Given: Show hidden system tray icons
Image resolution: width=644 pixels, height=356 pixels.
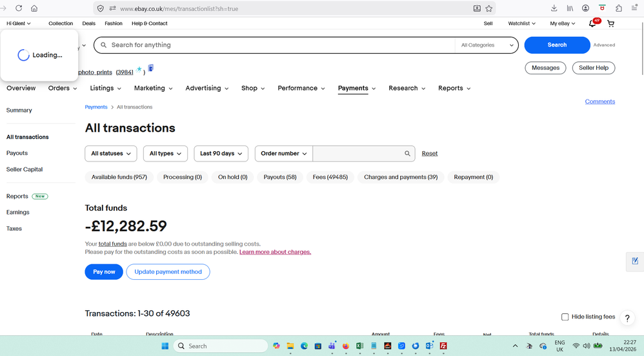Looking at the screenshot, I should (x=515, y=346).
